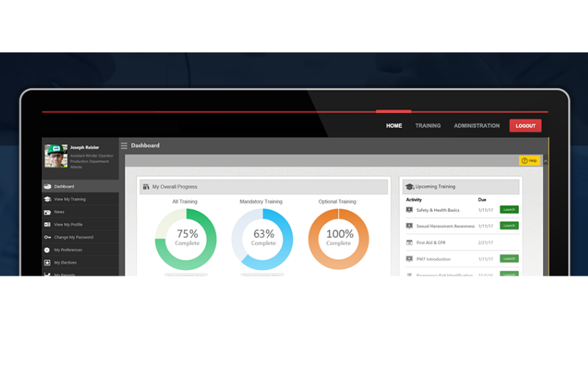Switch to the TRAINING tab
This screenshot has width=588, height=374.
[x=428, y=125]
